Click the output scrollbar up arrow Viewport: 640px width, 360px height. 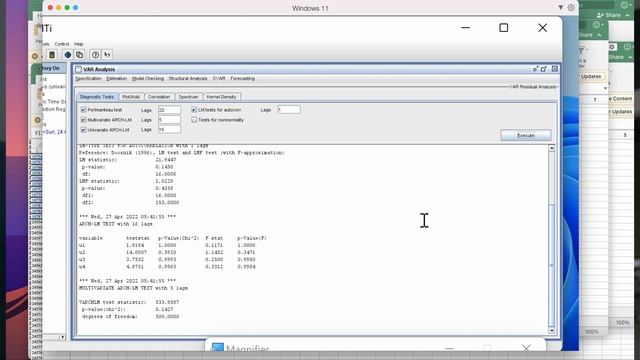551,148
